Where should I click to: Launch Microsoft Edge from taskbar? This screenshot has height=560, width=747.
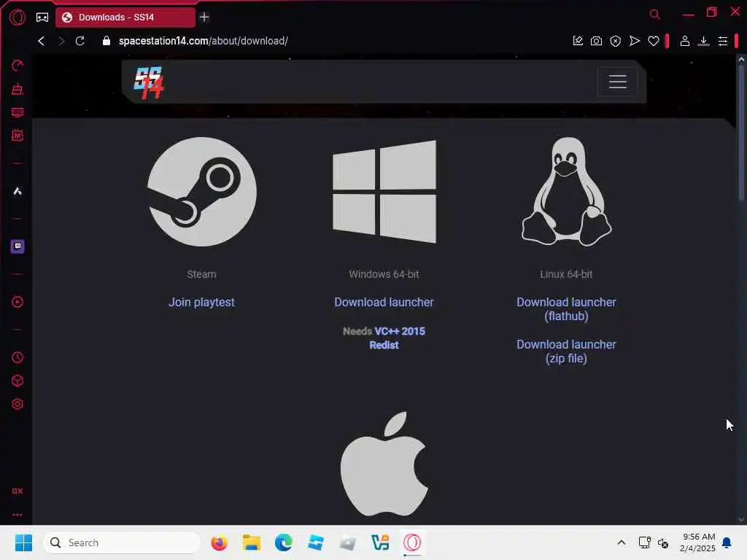tap(284, 542)
